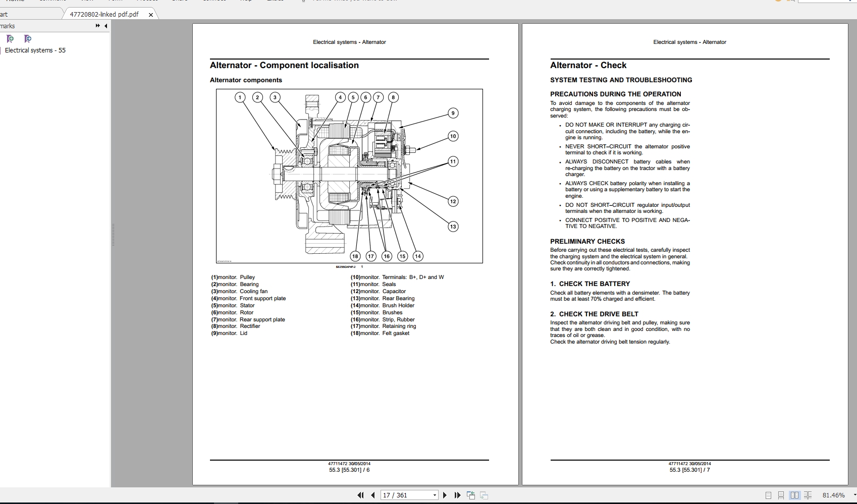Close the 47720802-linked pdf.pdf tab
Image resolution: width=857 pixels, height=504 pixels.
(x=150, y=15)
